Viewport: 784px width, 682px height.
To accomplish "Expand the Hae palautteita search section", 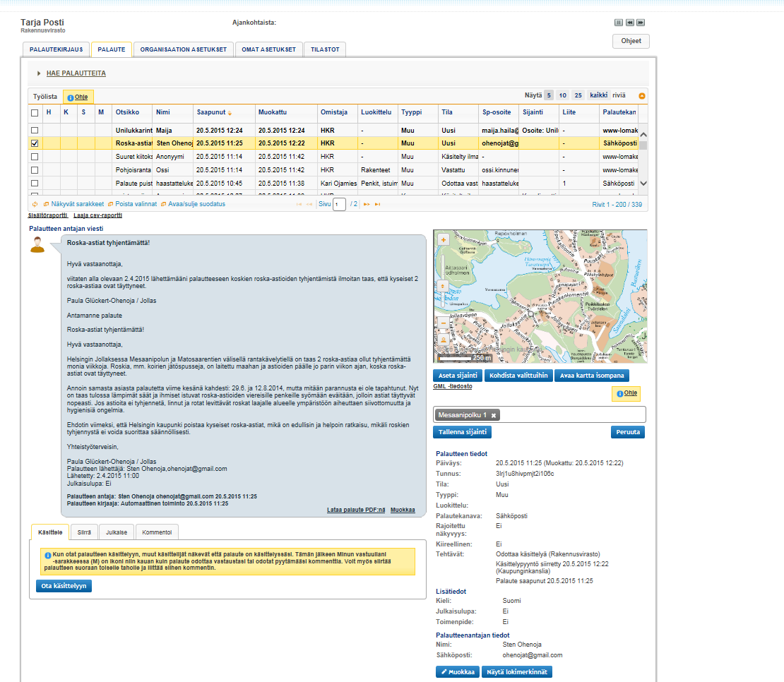I will [76, 73].
